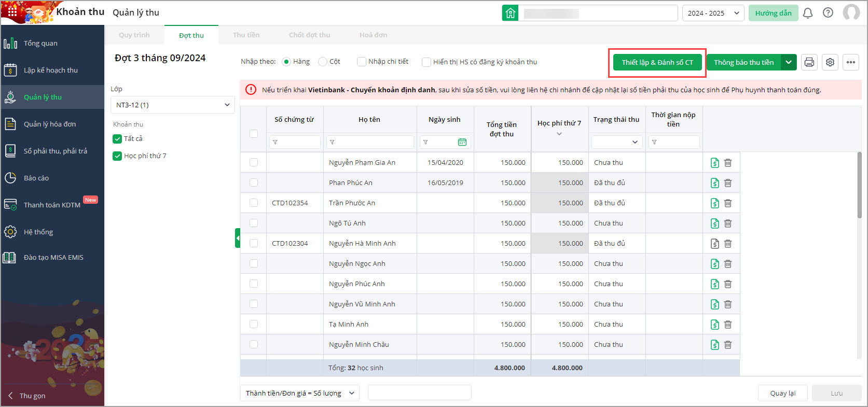
Task: Click the vertical scrollbar of the table
Action: pyautogui.click(x=859, y=185)
